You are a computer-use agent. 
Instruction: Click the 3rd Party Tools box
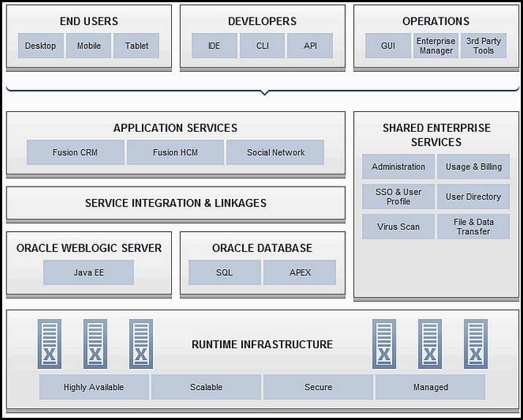[x=484, y=45]
